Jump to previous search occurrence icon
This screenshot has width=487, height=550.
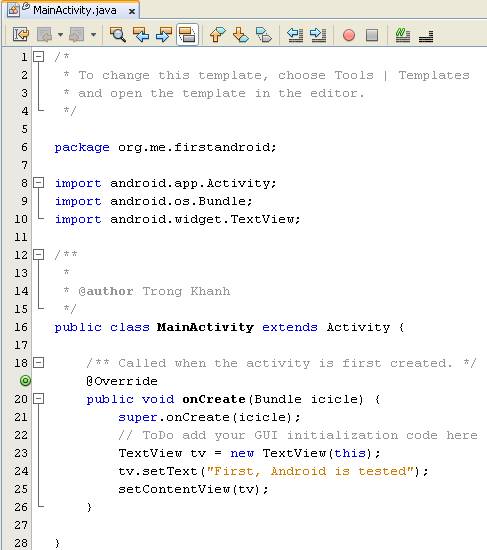tap(141, 34)
